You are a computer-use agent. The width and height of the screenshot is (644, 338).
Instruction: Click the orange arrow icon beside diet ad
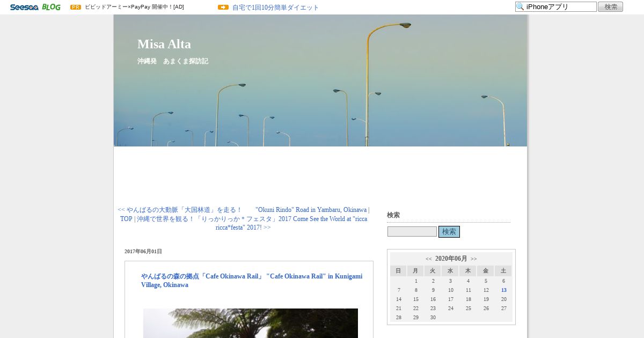(x=223, y=7)
